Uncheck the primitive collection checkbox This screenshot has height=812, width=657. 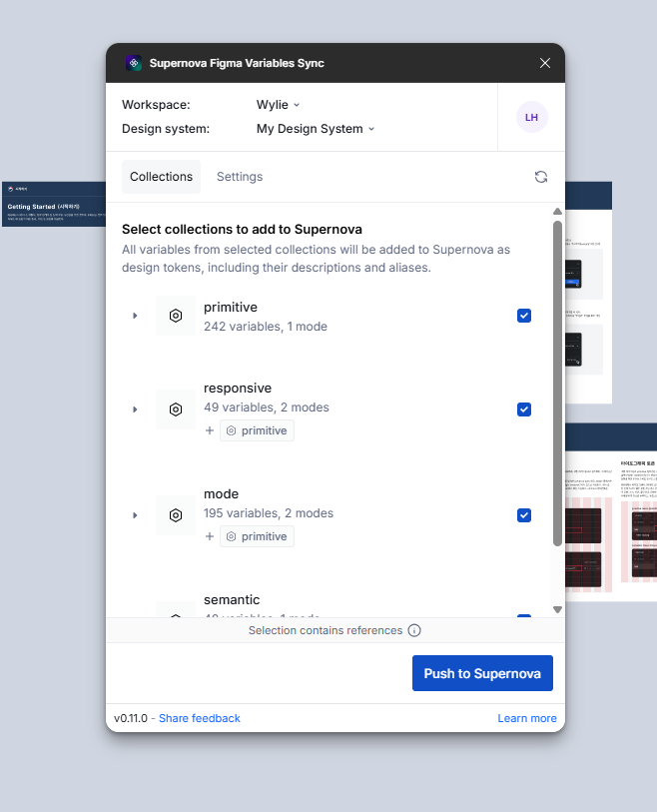tap(524, 316)
